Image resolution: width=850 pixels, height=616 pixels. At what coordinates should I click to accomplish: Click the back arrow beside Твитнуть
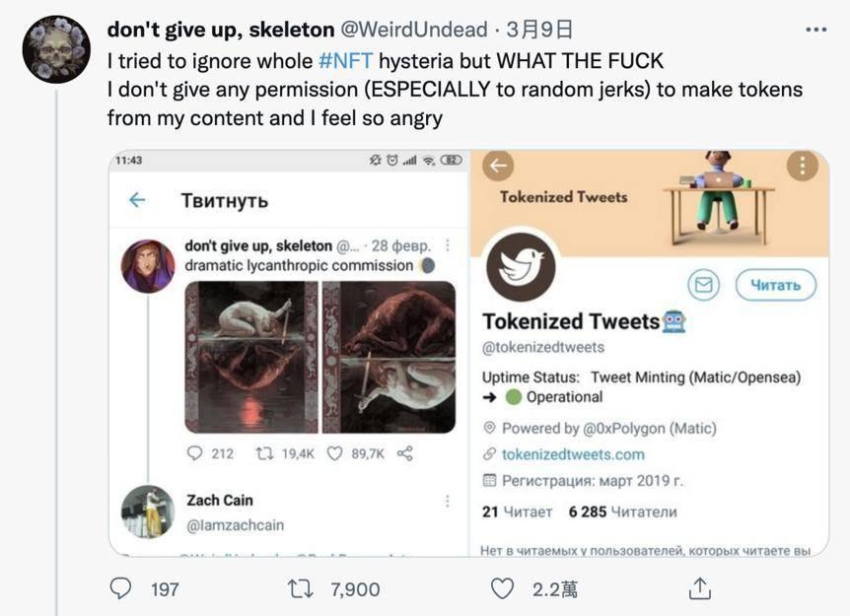pyautogui.click(x=137, y=200)
